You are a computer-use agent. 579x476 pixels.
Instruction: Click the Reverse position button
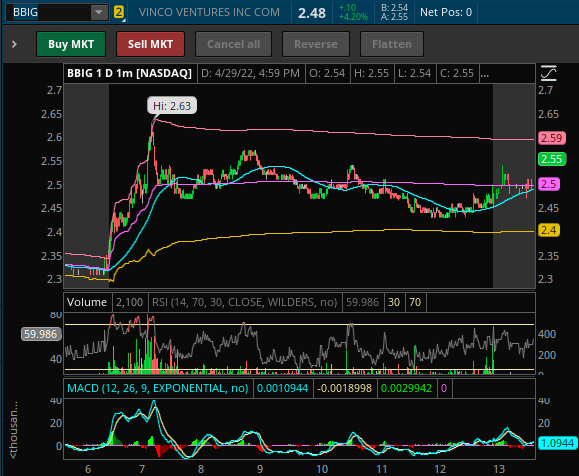316,44
